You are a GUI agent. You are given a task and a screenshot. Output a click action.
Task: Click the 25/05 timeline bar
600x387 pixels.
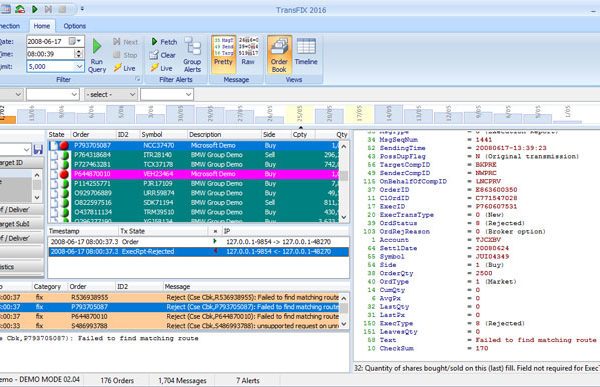click(299, 114)
